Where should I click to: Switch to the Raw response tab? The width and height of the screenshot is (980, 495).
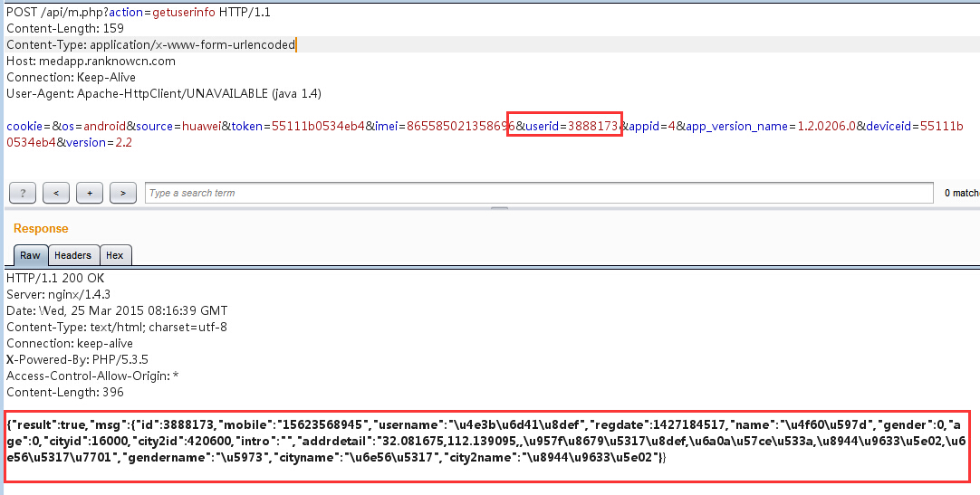[30, 255]
